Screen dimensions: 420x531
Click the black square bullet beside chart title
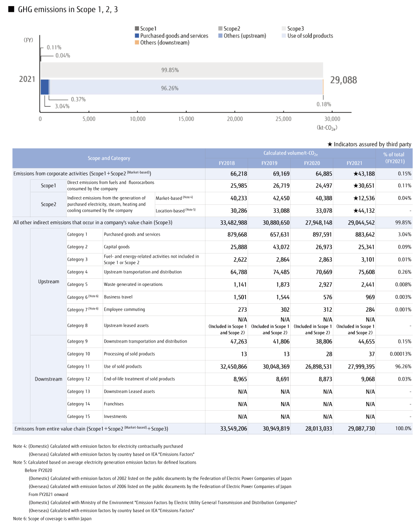pos(11,9)
